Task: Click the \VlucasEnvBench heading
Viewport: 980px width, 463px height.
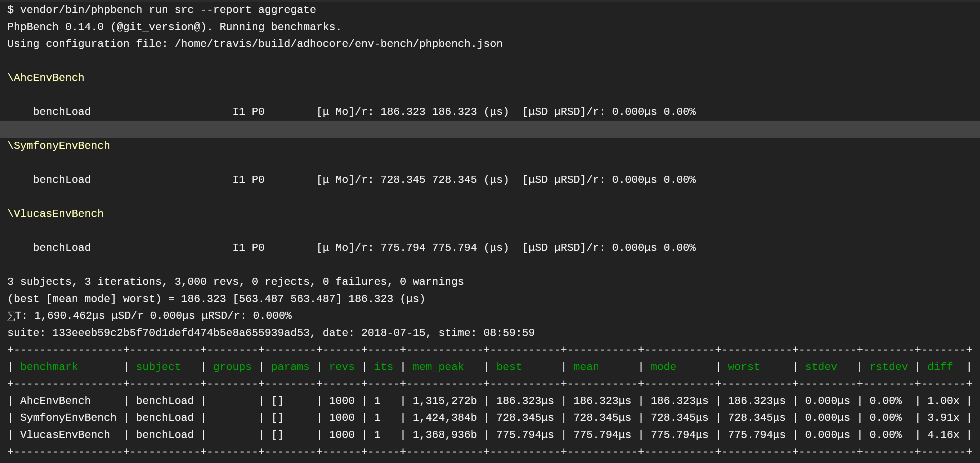Action: tap(55, 214)
